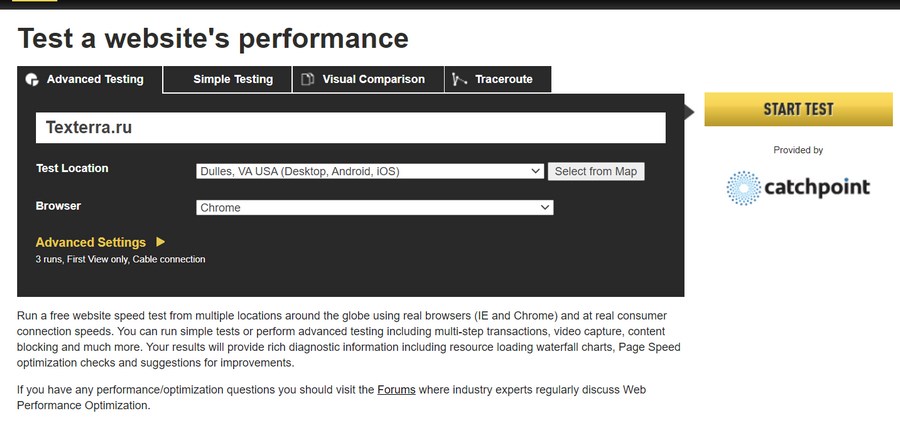Screen dimensions: 900x437
Task: Click the URL field containing Texterra.ru
Action: point(351,127)
